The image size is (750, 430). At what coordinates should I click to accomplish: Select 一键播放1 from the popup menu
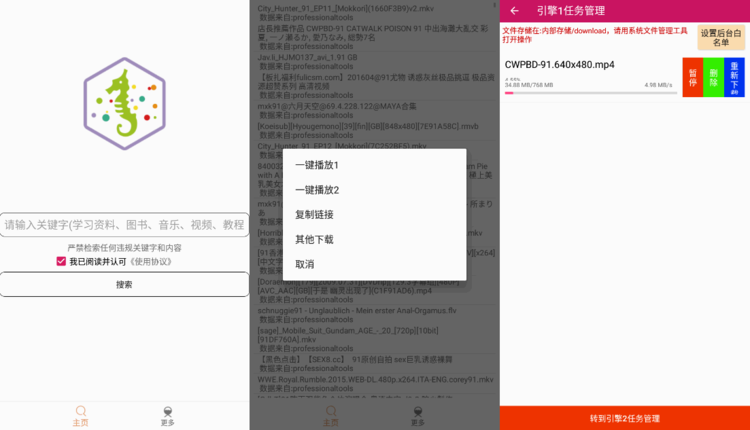point(317,165)
